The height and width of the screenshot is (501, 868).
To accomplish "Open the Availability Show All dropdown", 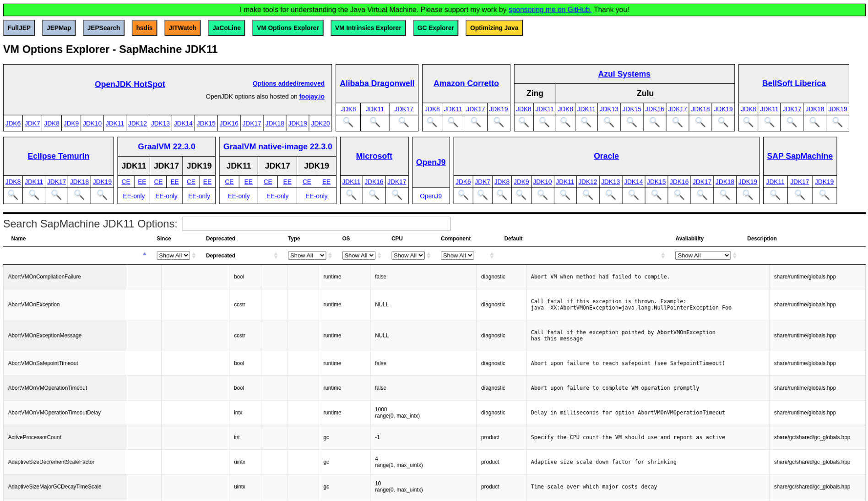I will 703,256.
